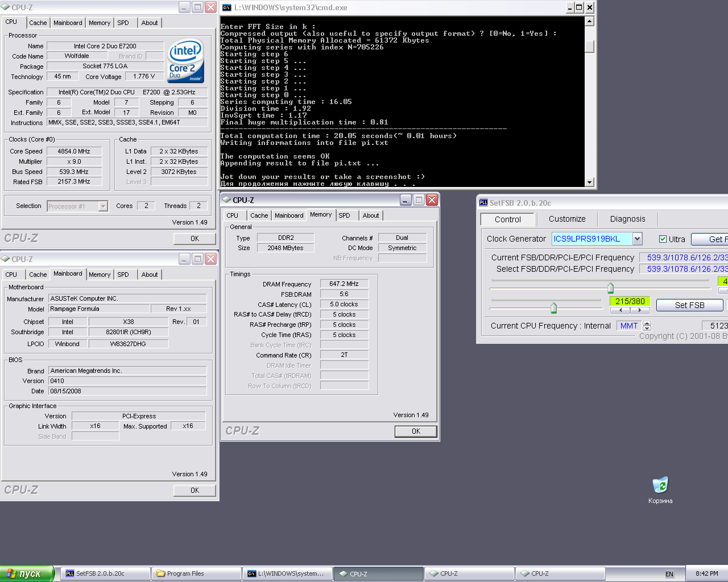Click the upper FSB slider thumb in SetFSB
728x582 pixels.
pos(611,287)
